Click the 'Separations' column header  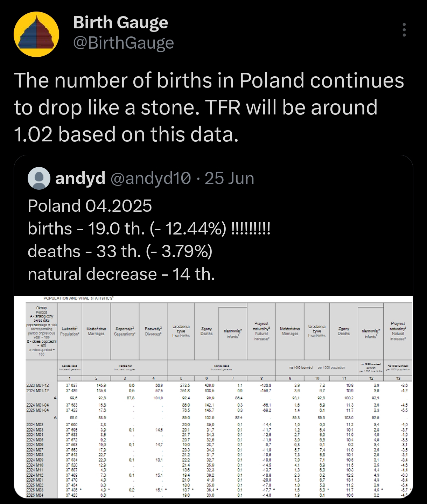click(x=125, y=331)
